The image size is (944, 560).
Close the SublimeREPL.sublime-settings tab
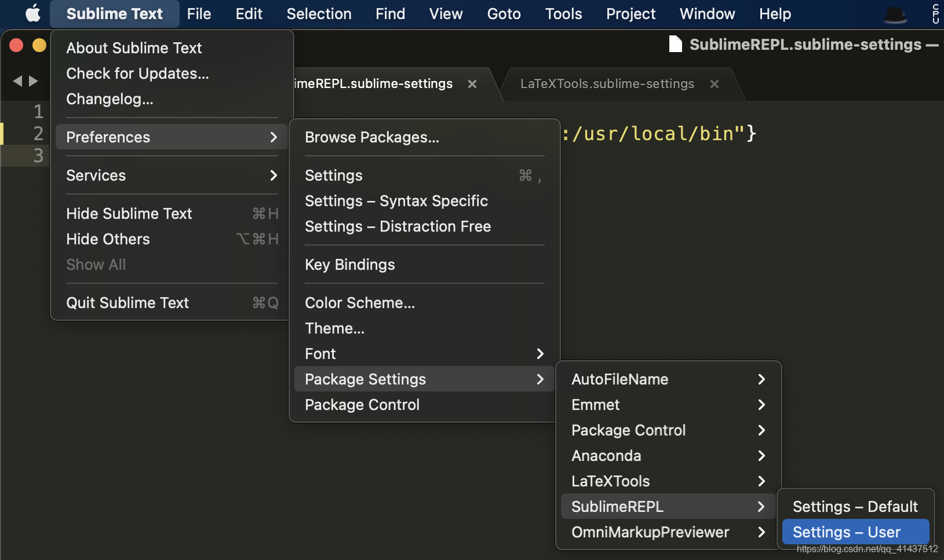point(472,84)
